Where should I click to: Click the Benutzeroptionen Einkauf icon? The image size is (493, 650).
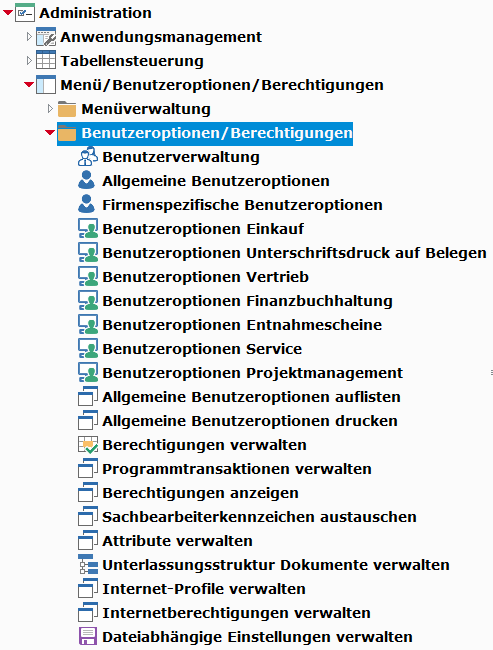click(x=88, y=228)
